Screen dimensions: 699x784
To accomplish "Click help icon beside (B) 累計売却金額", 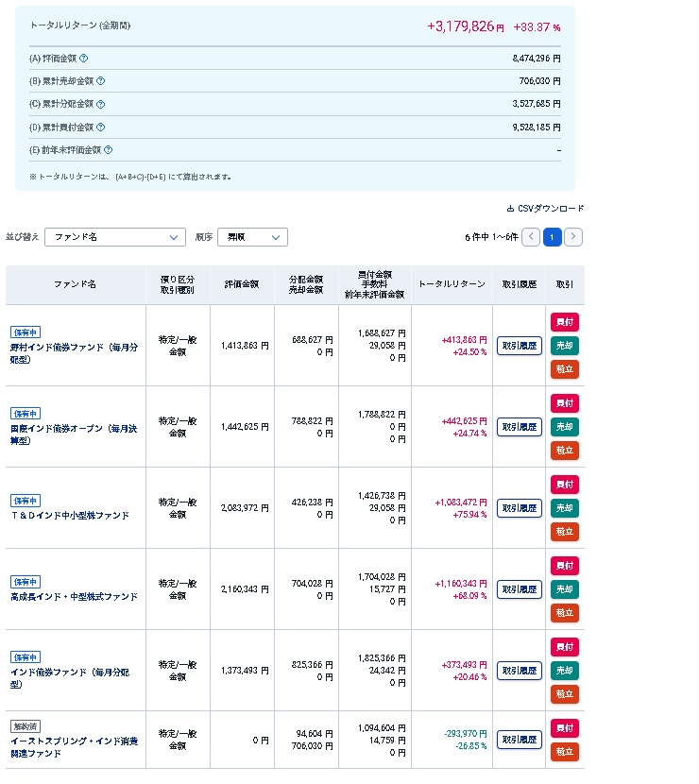I will 101,81.
